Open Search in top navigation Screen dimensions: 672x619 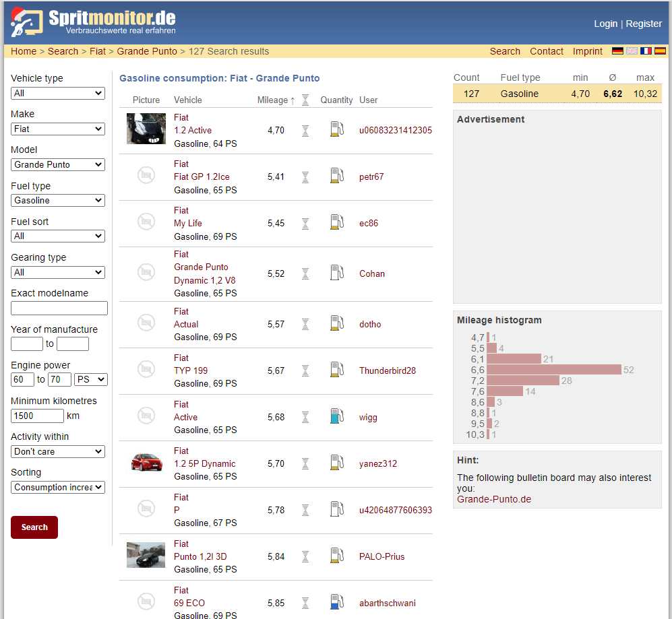click(505, 51)
